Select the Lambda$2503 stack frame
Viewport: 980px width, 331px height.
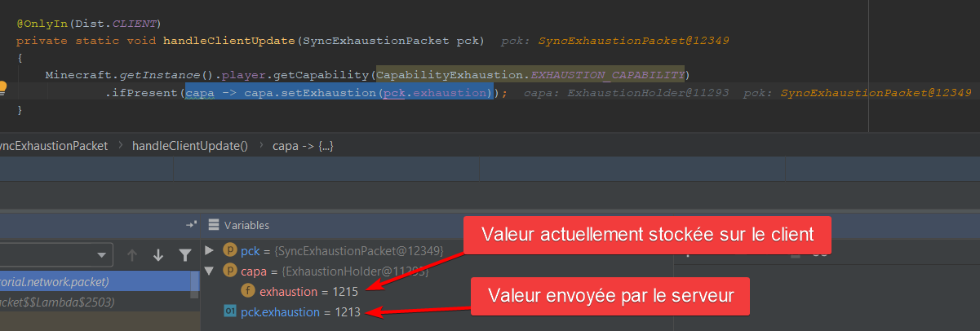click(x=57, y=302)
